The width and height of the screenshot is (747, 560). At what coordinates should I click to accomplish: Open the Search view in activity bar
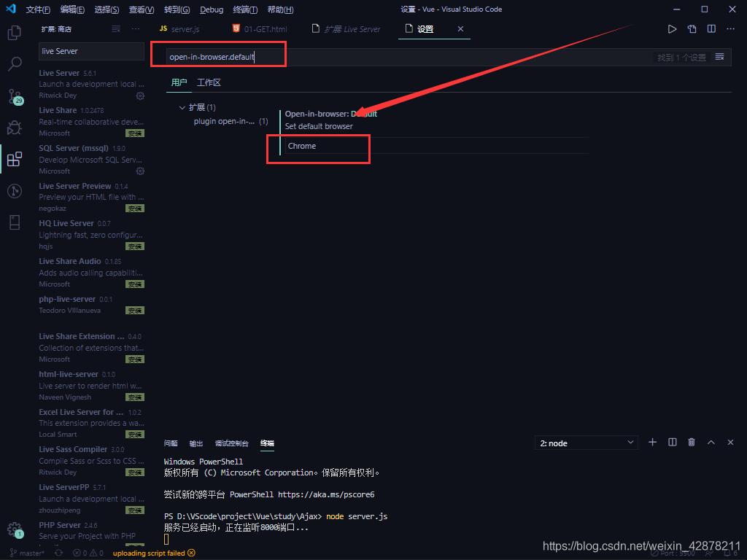(x=15, y=64)
